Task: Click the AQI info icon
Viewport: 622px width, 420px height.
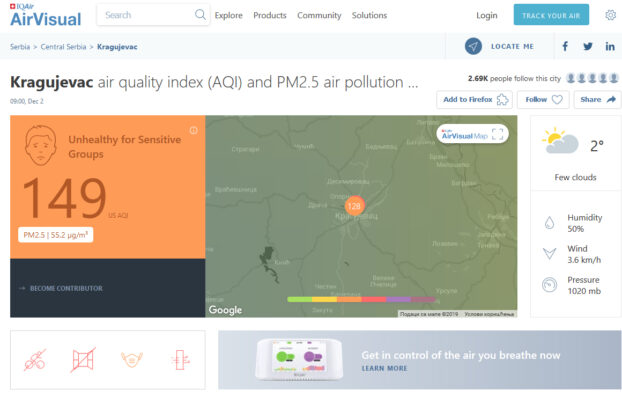Action: [x=194, y=130]
